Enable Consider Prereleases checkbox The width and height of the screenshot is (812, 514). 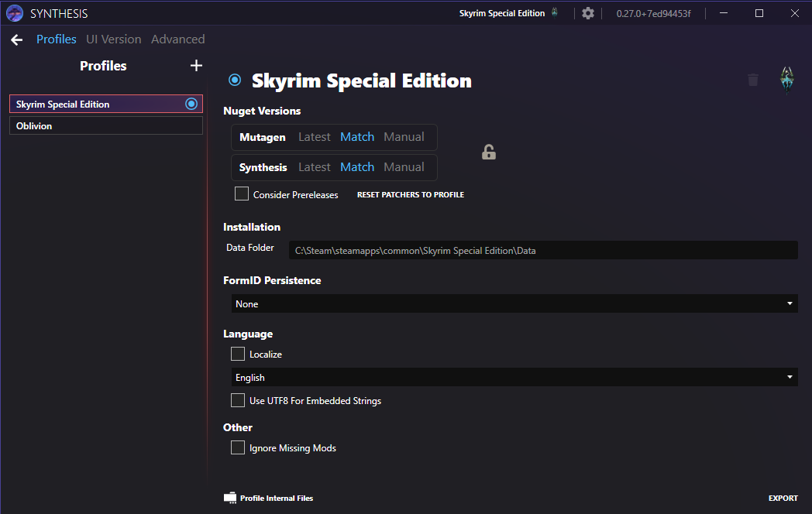tap(242, 194)
